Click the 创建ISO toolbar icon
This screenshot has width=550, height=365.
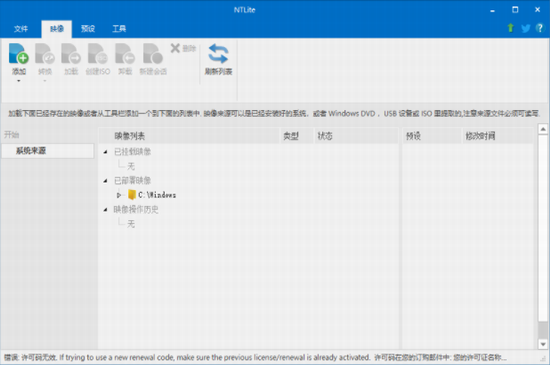pos(98,54)
